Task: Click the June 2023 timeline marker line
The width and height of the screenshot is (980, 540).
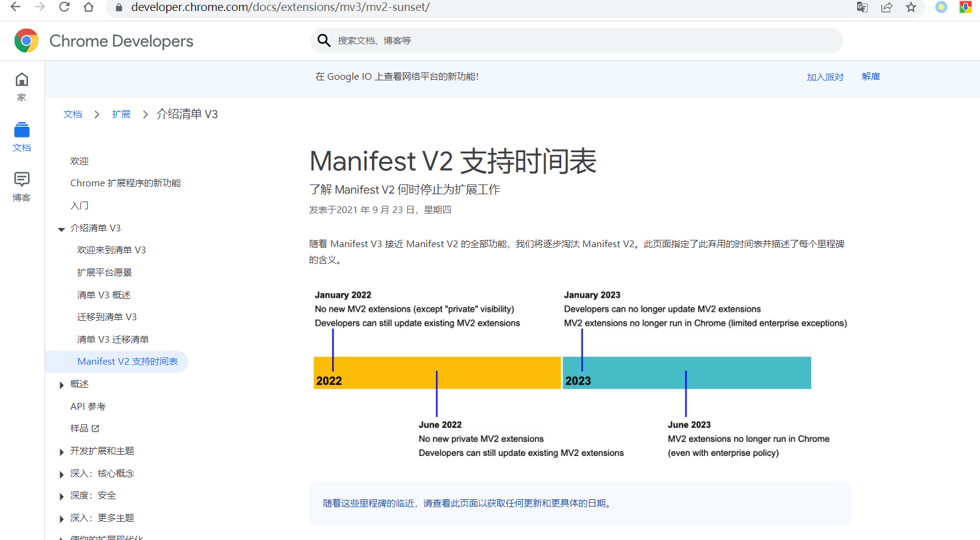Action: point(686,394)
